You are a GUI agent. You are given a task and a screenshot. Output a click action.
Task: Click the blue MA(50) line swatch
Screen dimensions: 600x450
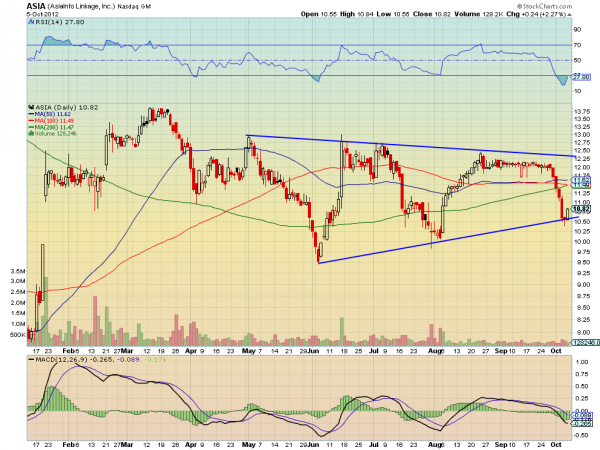(x=31, y=114)
